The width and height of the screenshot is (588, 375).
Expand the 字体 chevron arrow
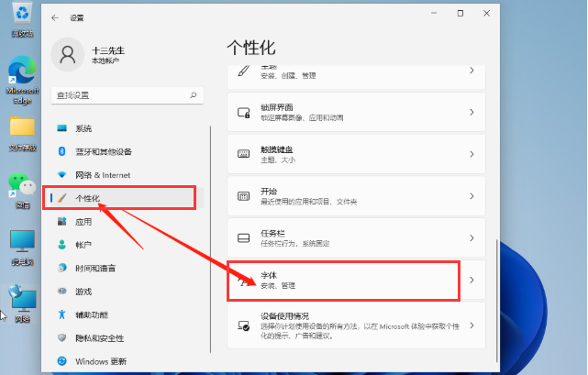point(472,280)
